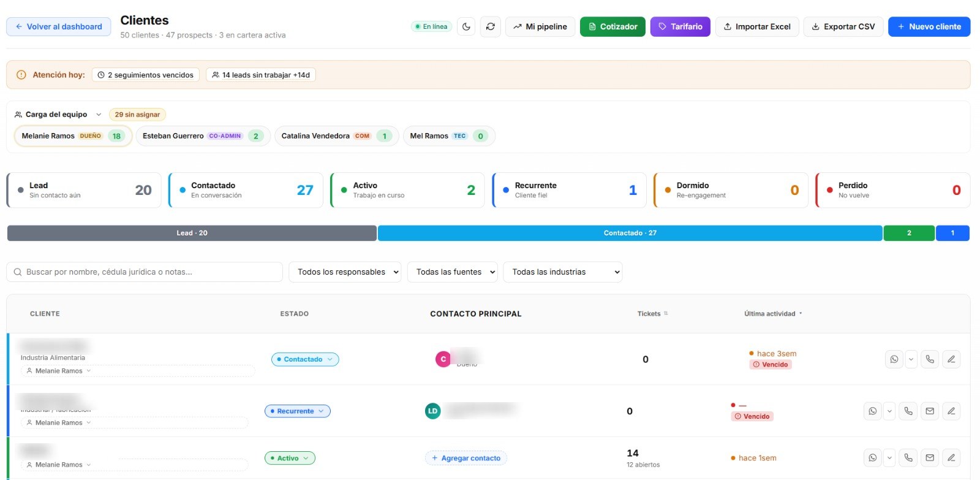
Task: Click the green 2 bar segment
Action: [x=909, y=233]
